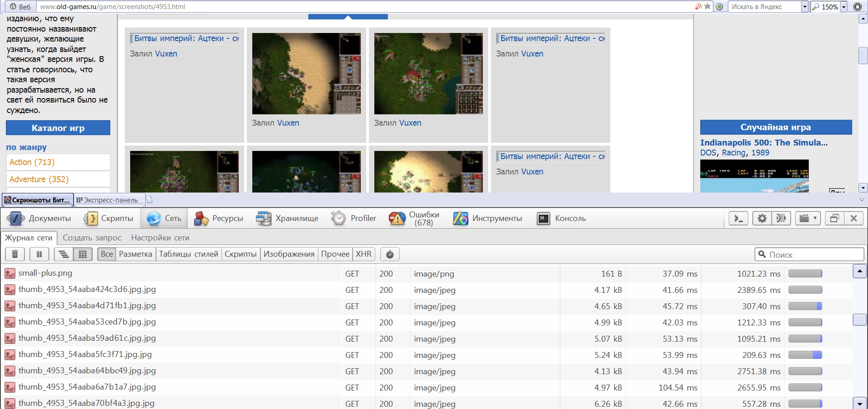The width and height of the screenshot is (868, 409).
Task: Detach developer tools into separate window
Action: tap(835, 219)
